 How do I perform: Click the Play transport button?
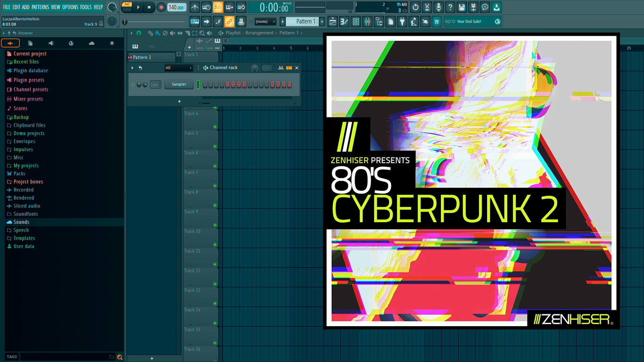coord(138,7)
